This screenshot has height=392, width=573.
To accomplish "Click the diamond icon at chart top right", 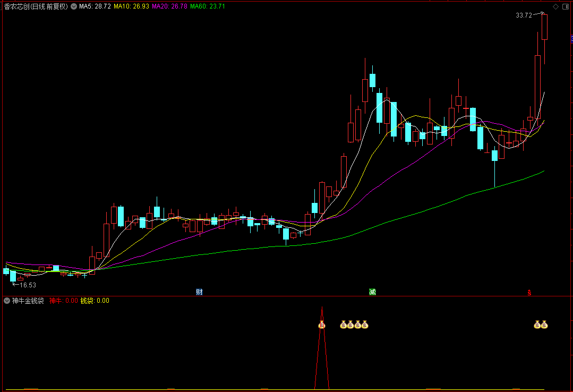I will [x=555, y=6].
